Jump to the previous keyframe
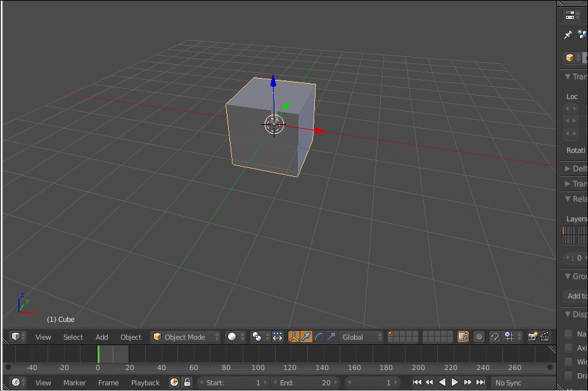 (430, 382)
